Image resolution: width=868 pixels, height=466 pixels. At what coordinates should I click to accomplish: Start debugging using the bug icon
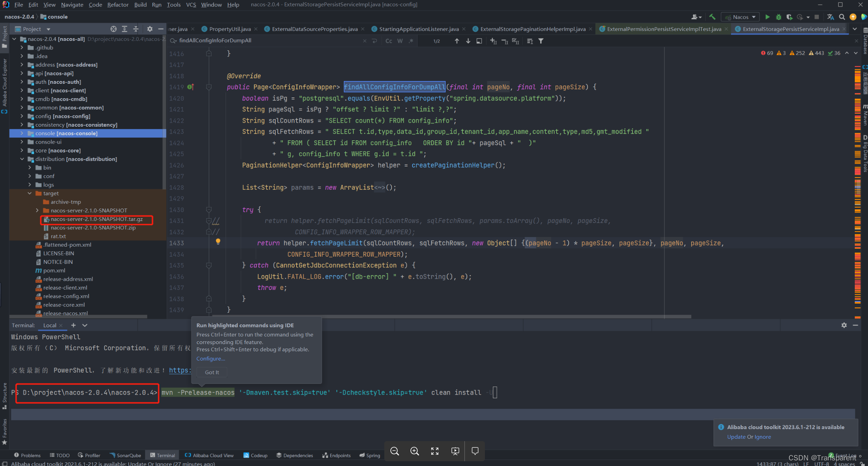(x=778, y=17)
